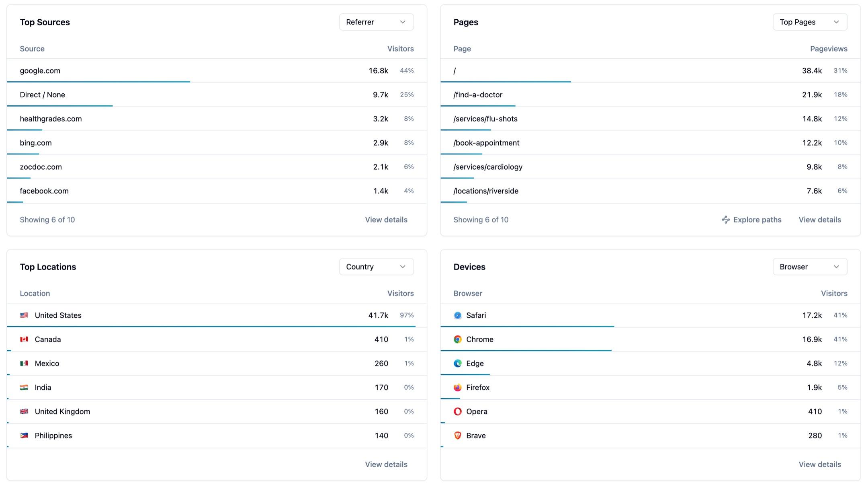Open the Top Pages dropdown
The height and width of the screenshot is (489, 868).
tap(810, 22)
